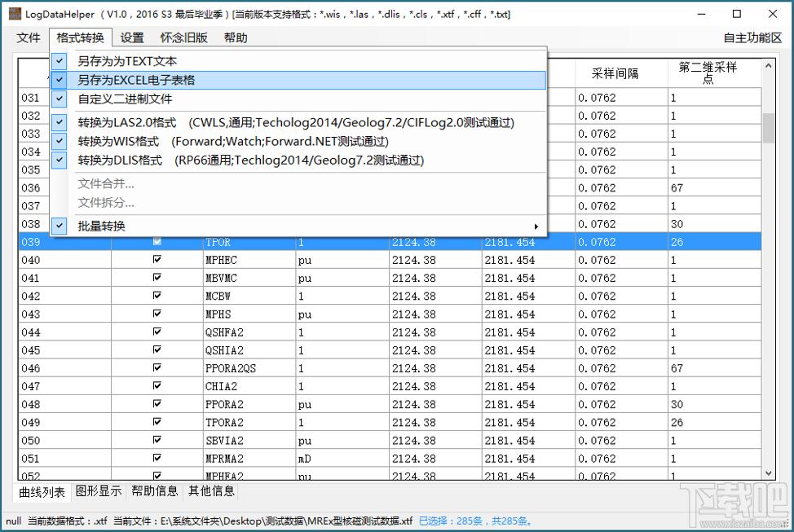Click unit mD in row 051

[304, 459]
